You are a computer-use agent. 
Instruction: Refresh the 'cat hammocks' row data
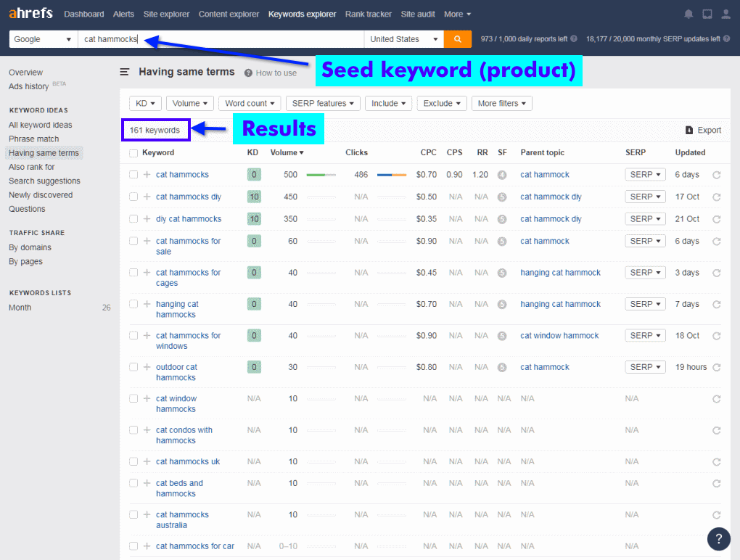pyautogui.click(x=717, y=175)
